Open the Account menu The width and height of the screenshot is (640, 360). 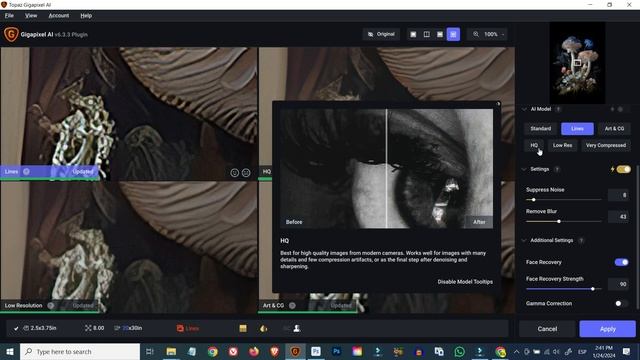(59, 16)
